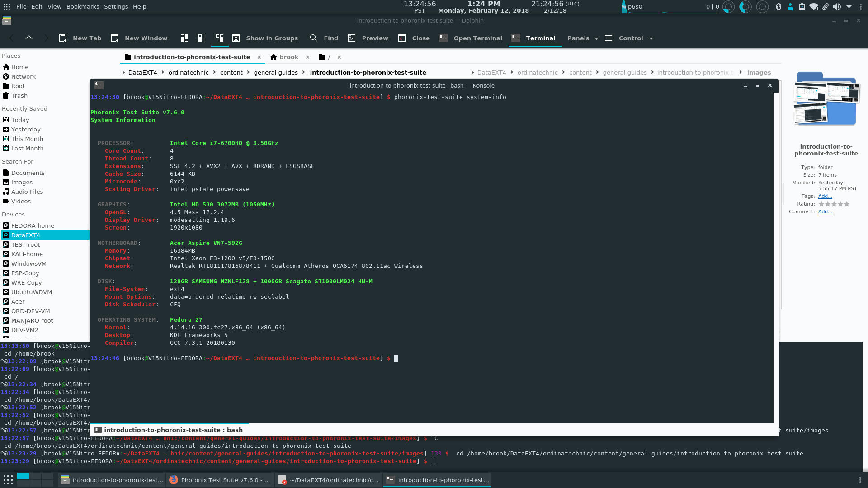Toggle file Preview in toolbar
868x488 pixels.
(368, 38)
